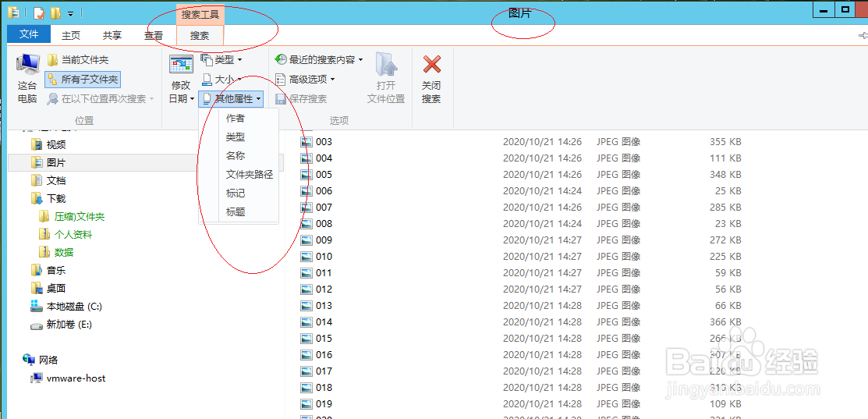Select file name 015
The height and width of the screenshot is (419, 868).
coord(324,338)
